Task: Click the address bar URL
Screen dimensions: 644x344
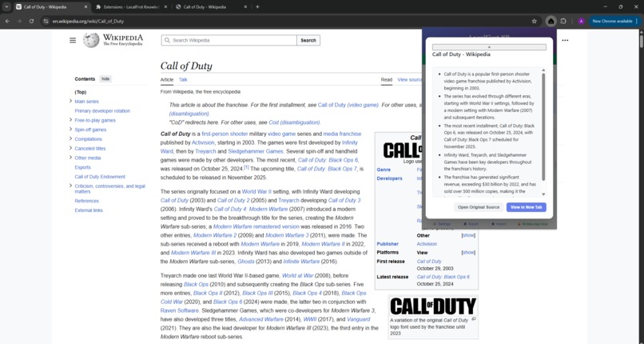Action: coord(88,21)
